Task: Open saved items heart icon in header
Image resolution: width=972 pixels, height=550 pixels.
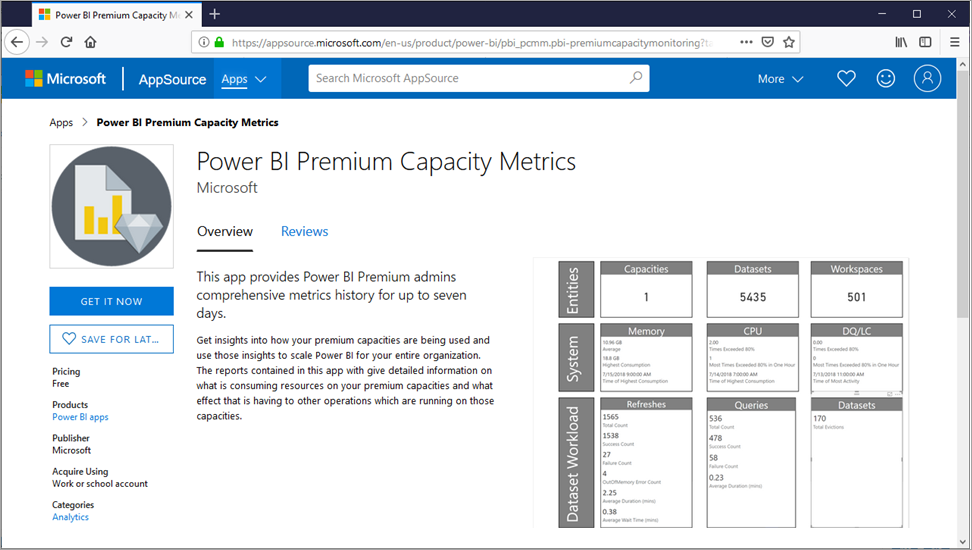Action: coord(846,79)
